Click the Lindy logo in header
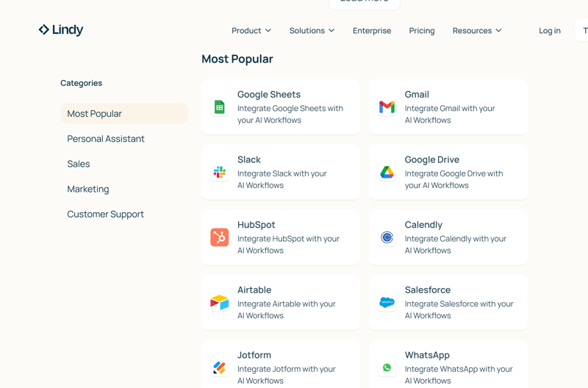Image resolution: width=588 pixels, height=388 pixels. click(x=61, y=30)
